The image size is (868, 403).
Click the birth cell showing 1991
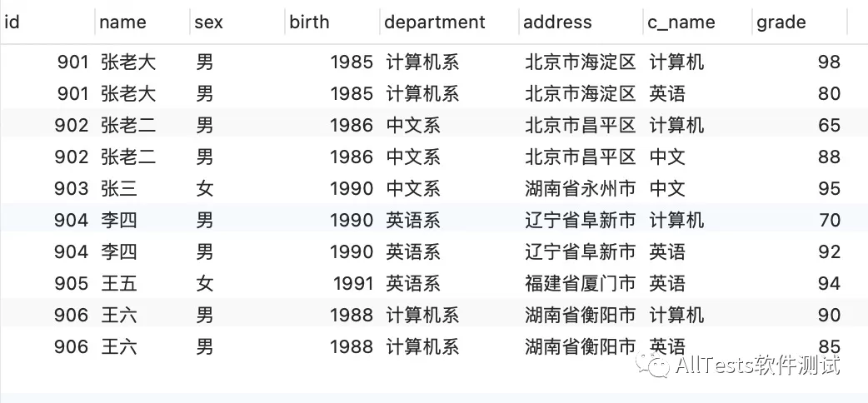coord(353,284)
